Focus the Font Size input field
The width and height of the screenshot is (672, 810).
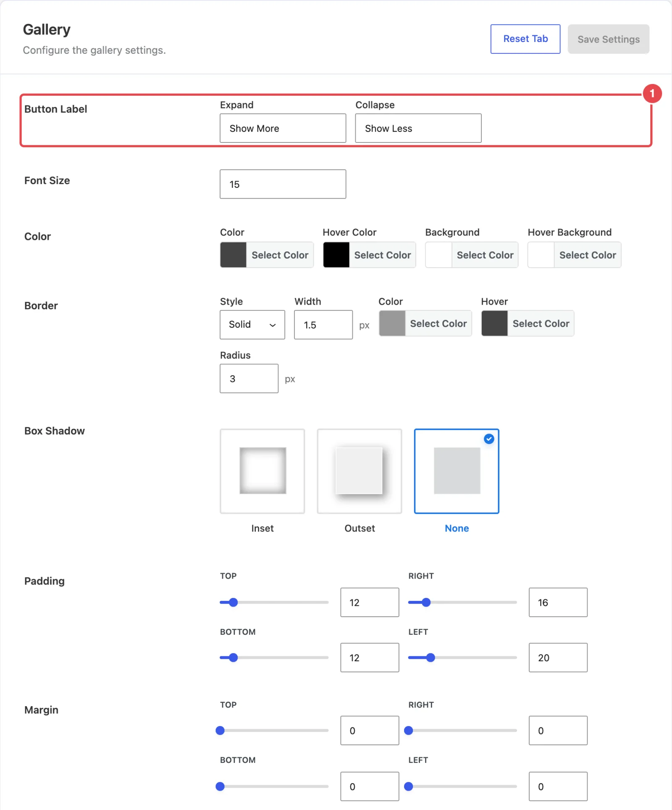tap(283, 184)
